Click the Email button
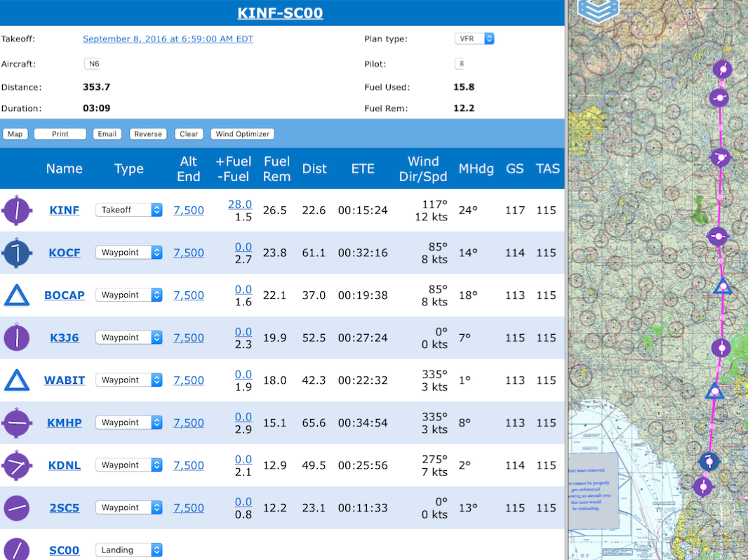Screen dimensions: 748x560 [x=107, y=134]
